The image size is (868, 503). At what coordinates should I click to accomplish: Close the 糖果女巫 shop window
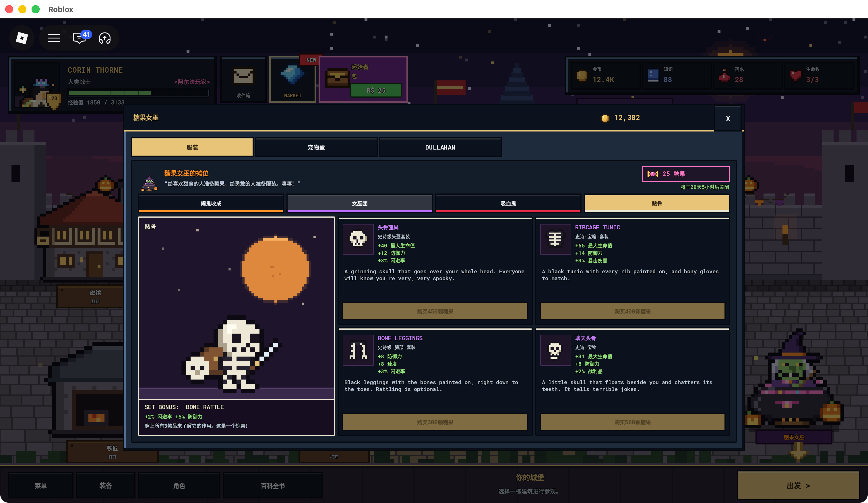tap(728, 119)
